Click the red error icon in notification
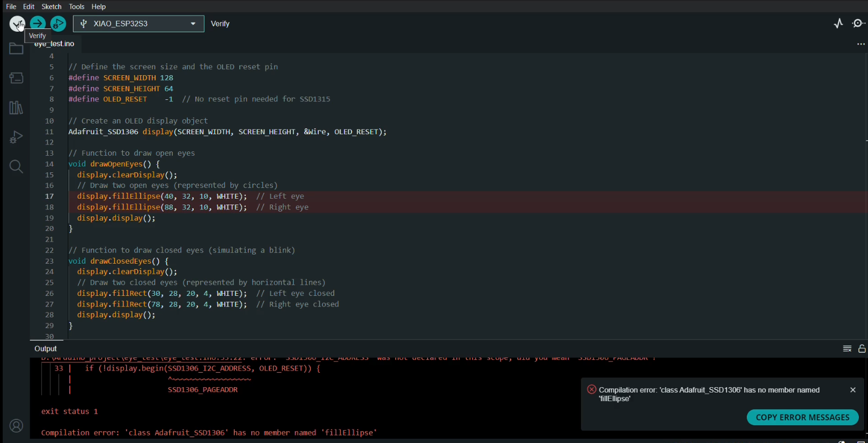This screenshot has height=443, width=868. (x=592, y=389)
